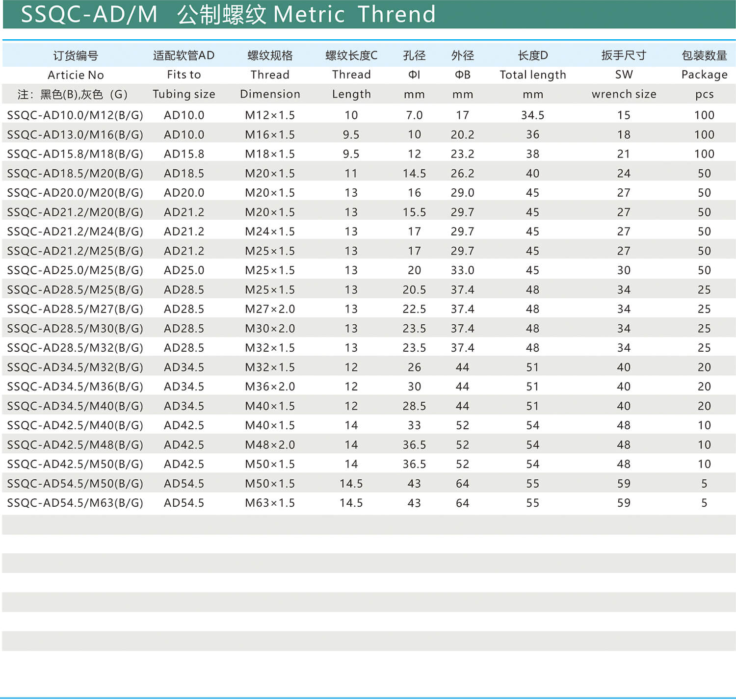Click article SSQC-AD34.5/M36(B/G)
Viewport: 736px width, 700px height.
click(75, 387)
